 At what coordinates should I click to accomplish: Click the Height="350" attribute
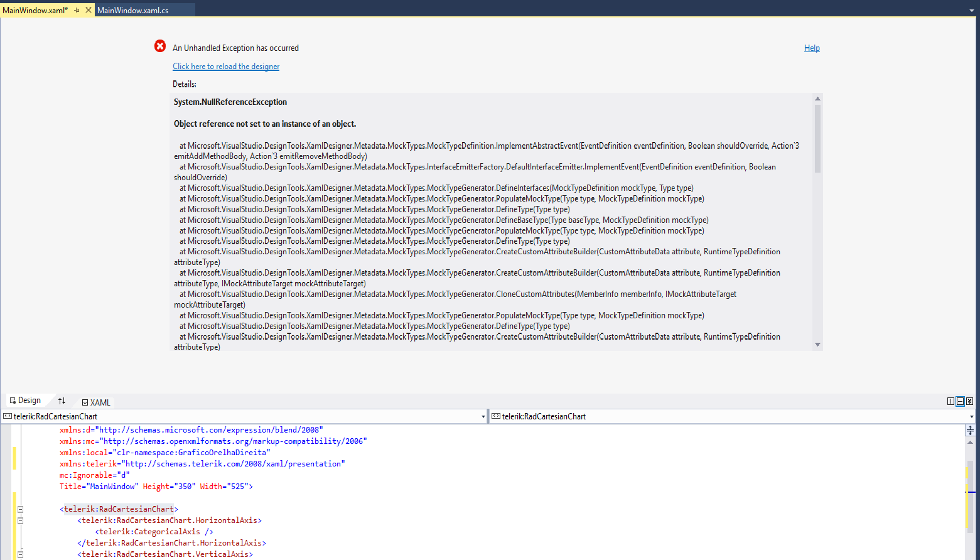169,487
